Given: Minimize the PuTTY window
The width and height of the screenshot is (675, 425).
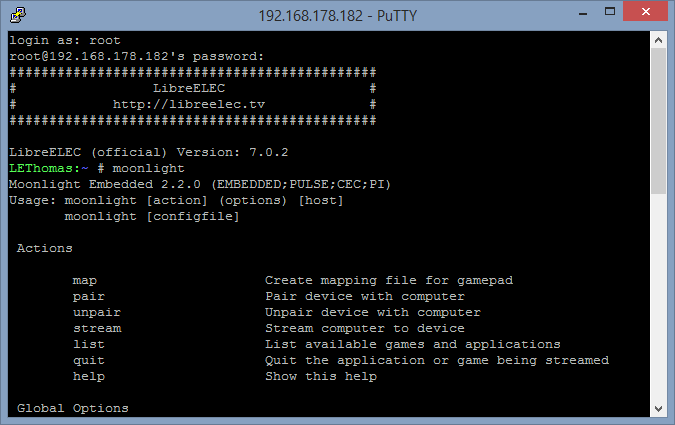Looking at the screenshot, I should tap(583, 13).
